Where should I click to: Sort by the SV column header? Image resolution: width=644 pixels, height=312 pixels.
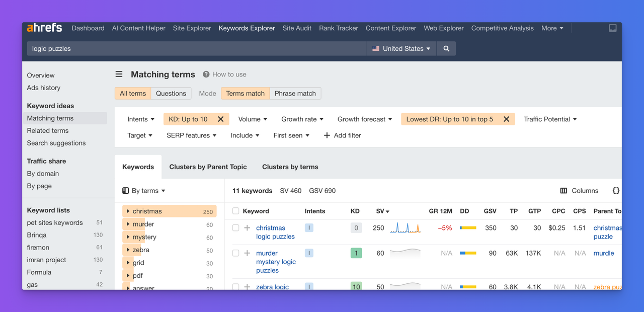pyautogui.click(x=383, y=211)
